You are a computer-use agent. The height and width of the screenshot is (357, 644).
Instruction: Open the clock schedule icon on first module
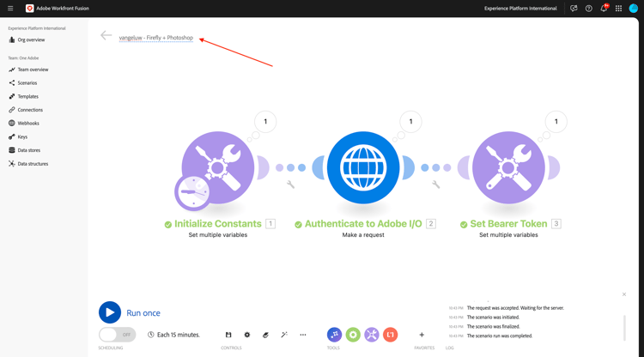pos(192,192)
